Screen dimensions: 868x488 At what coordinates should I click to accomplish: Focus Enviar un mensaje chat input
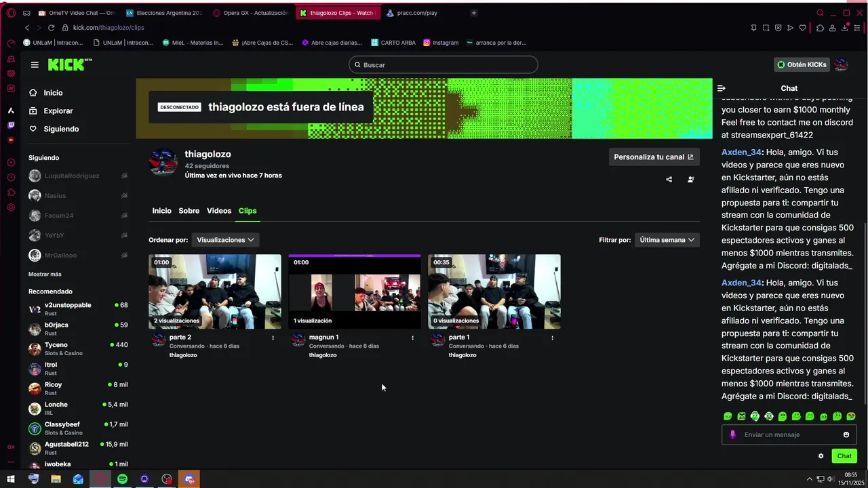[x=790, y=434]
